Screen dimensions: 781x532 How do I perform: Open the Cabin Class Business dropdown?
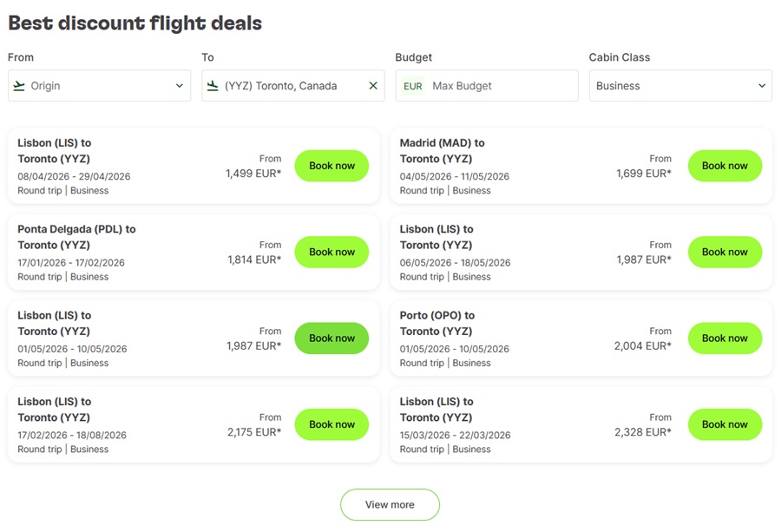[x=679, y=86]
